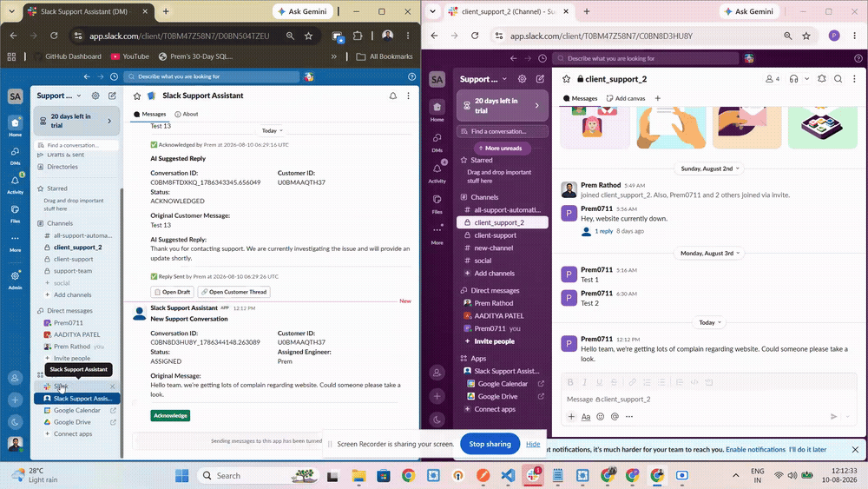Click search bar in left Slack window
The width and height of the screenshot is (868, 489).
point(212,76)
